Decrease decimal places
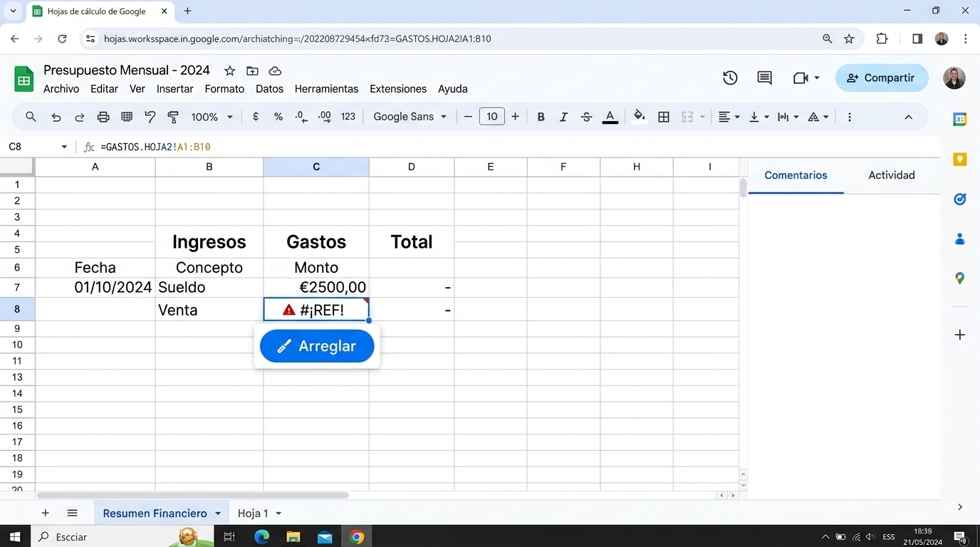This screenshot has height=547, width=980. pyautogui.click(x=301, y=117)
